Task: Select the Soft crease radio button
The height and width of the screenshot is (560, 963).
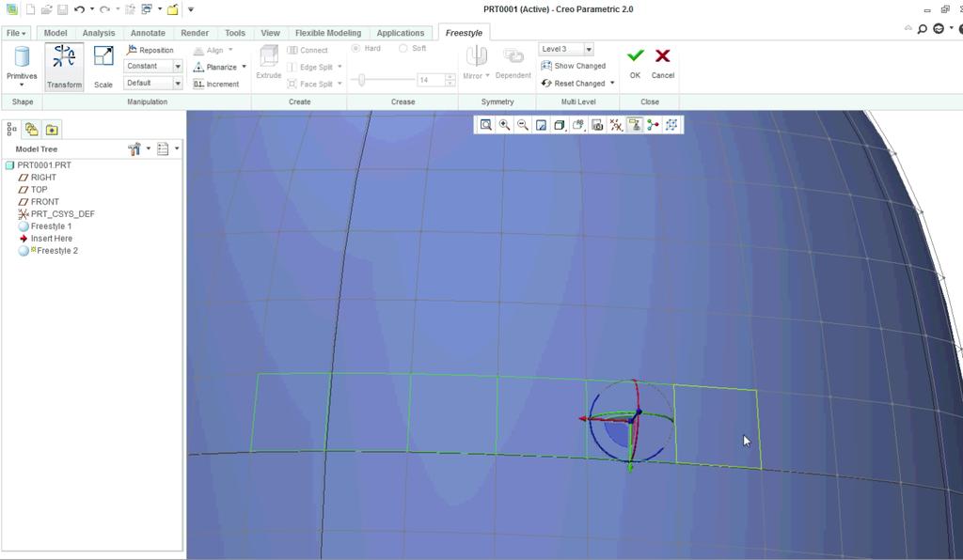Action: pos(403,48)
